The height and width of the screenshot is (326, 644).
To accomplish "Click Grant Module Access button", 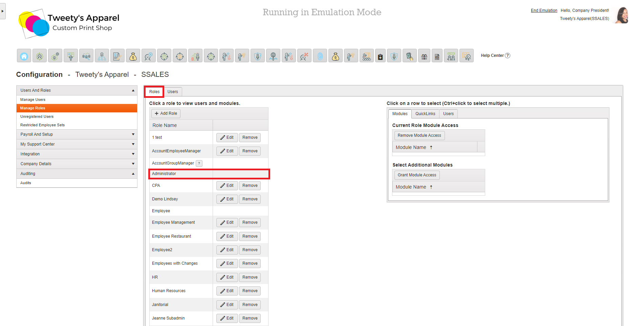I will tap(417, 175).
